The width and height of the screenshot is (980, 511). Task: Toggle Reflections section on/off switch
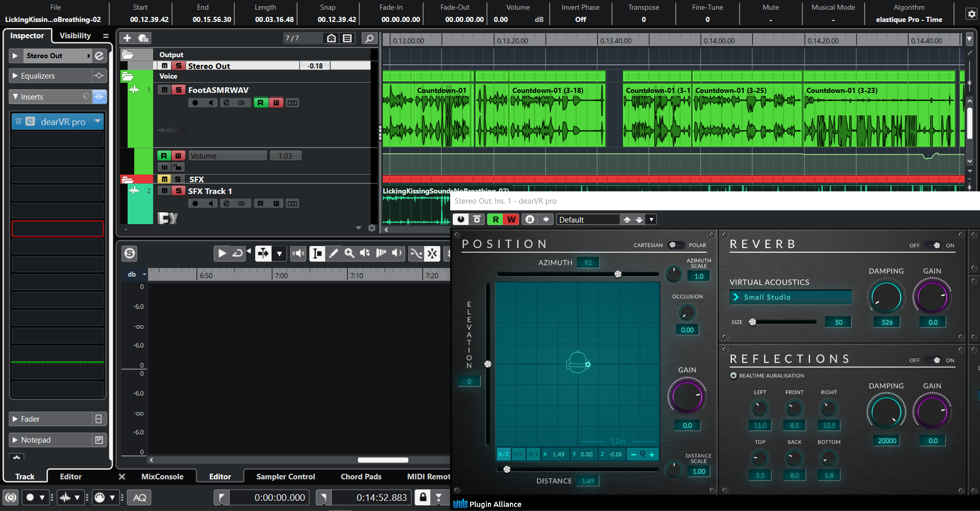pos(933,360)
